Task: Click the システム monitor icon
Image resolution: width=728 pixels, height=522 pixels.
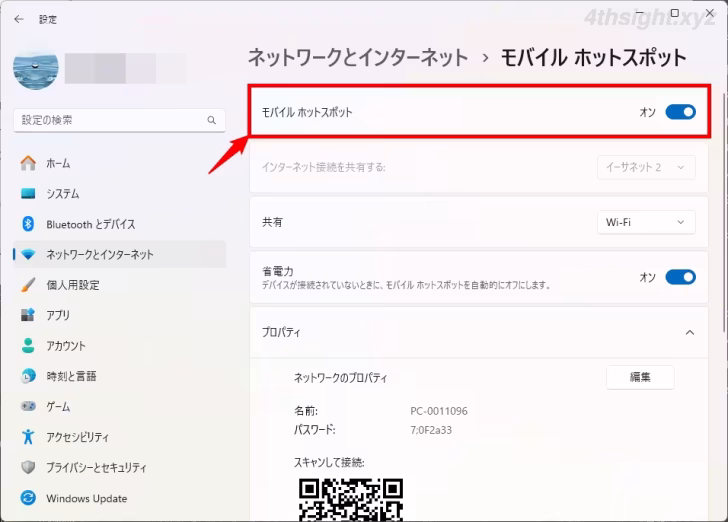Action: tap(28, 194)
